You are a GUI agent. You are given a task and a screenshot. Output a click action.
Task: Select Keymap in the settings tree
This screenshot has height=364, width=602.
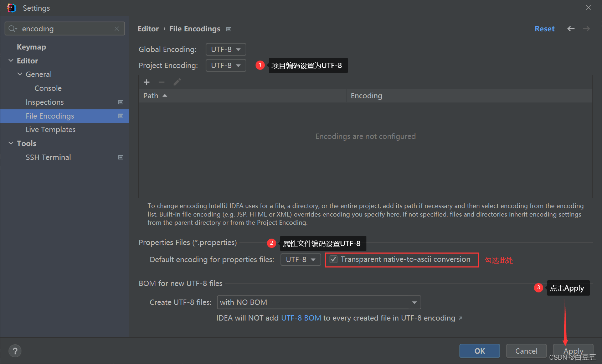coord(31,47)
